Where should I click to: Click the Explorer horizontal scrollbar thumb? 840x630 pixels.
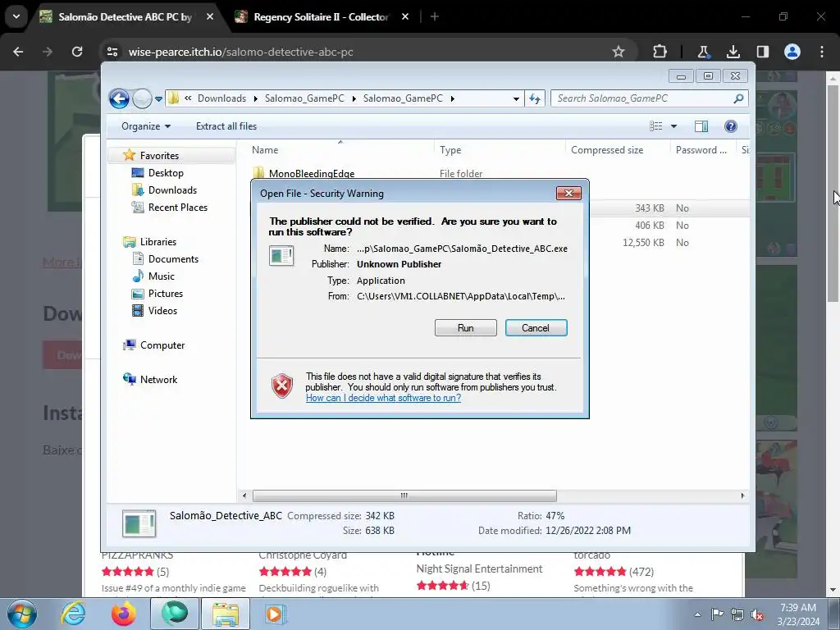click(x=404, y=496)
